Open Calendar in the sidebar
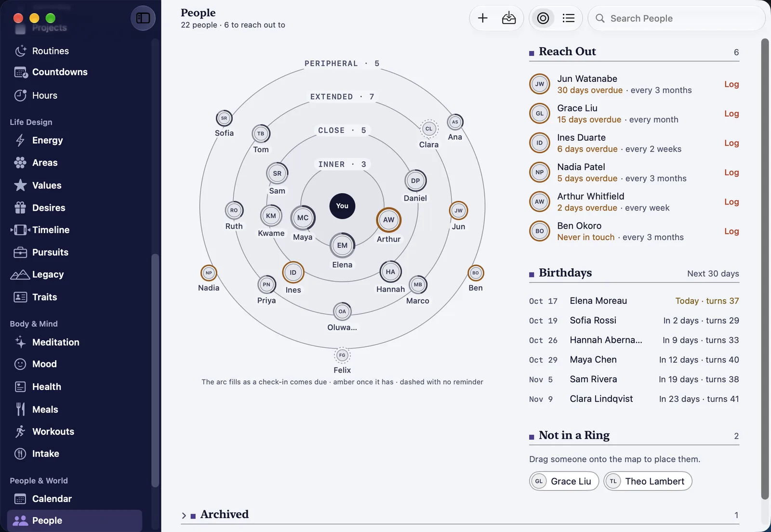 click(76, 499)
